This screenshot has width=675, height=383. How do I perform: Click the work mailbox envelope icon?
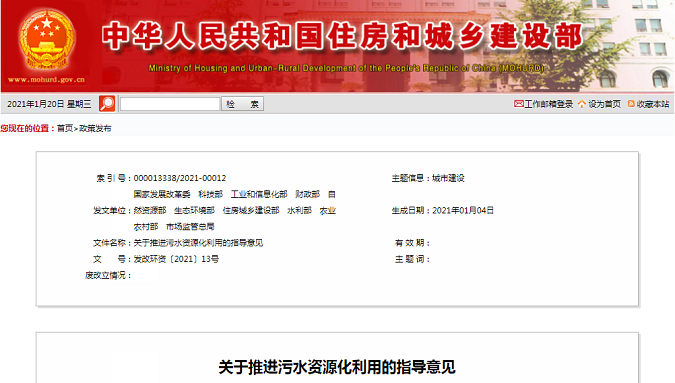[x=518, y=104]
